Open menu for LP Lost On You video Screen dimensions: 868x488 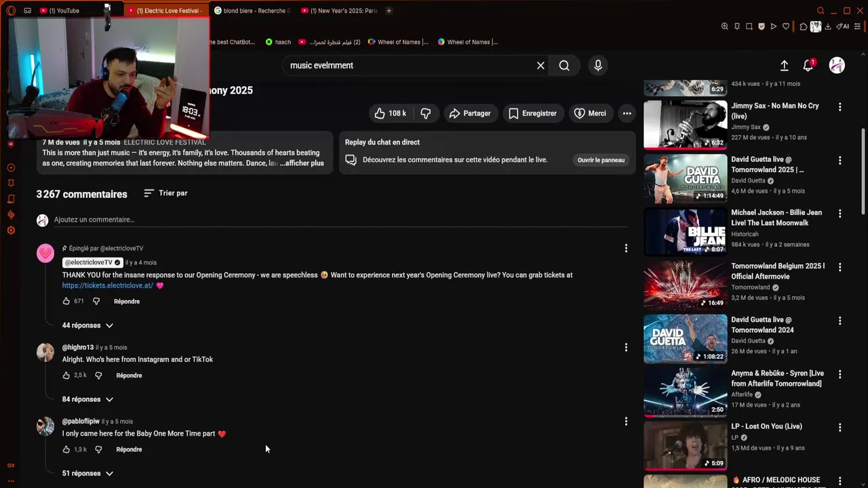pyautogui.click(x=840, y=428)
